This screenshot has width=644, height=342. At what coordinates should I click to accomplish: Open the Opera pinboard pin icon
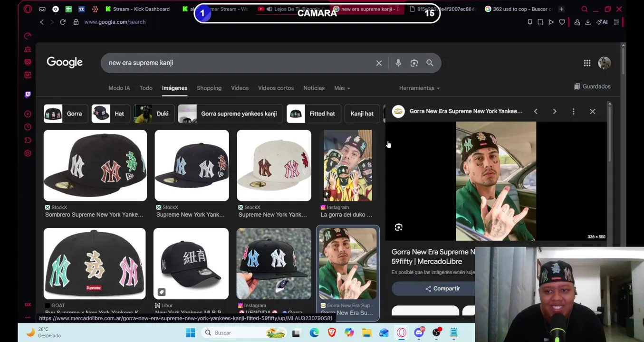530,22
